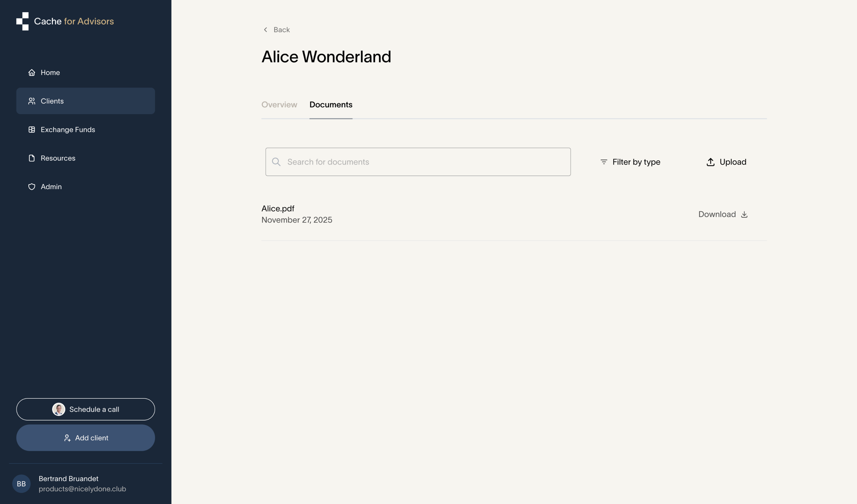Click the Add client button
The width and height of the screenshot is (857, 504).
point(86,438)
